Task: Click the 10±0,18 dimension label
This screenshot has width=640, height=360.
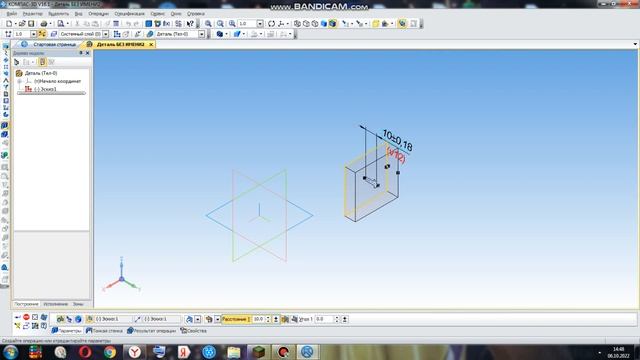Action: (397, 140)
